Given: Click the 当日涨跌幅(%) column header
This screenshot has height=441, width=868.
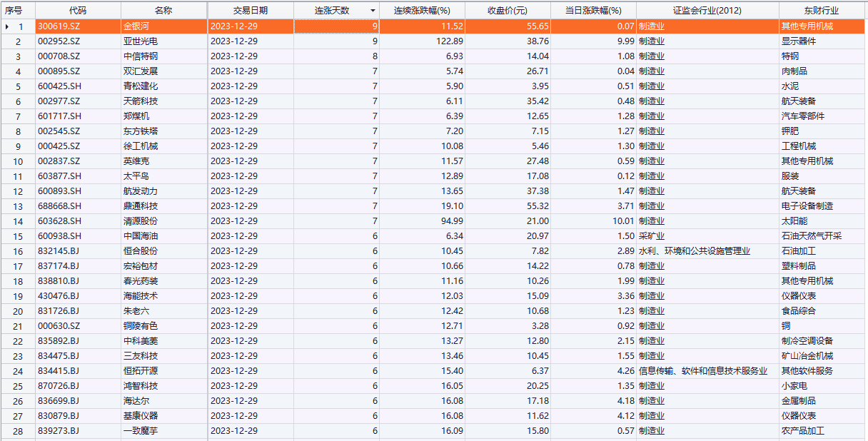Looking at the screenshot, I should click(x=593, y=11).
